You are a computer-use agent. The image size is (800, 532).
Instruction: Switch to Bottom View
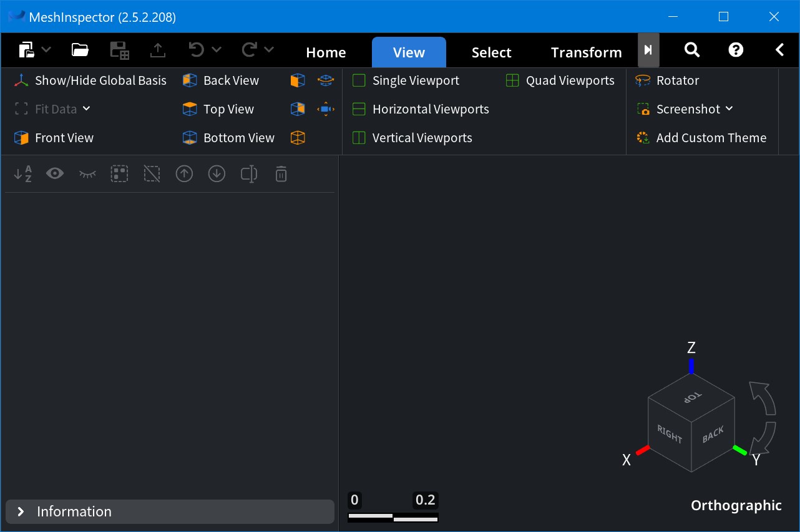click(228, 138)
